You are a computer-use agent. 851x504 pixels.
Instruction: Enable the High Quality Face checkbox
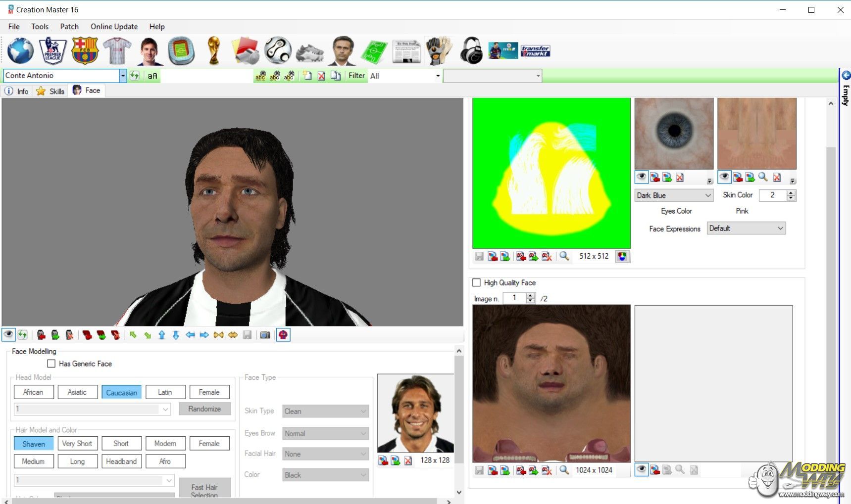click(477, 282)
